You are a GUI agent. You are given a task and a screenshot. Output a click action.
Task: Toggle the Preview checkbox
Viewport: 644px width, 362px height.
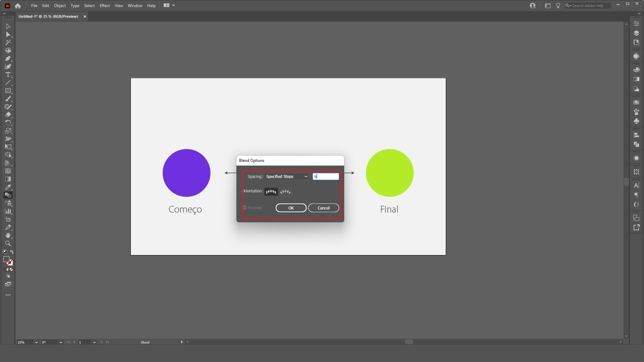[x=245, y=208]
